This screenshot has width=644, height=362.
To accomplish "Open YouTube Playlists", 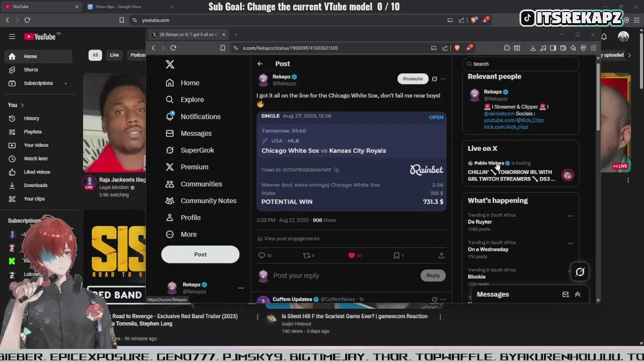I will coord(38,132).
